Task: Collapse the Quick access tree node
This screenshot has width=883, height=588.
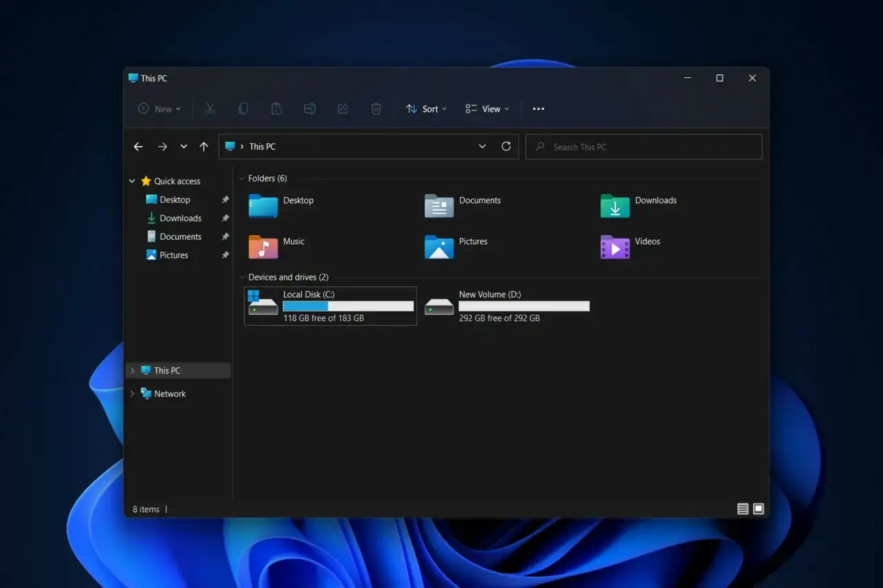Action: [132, 181]
